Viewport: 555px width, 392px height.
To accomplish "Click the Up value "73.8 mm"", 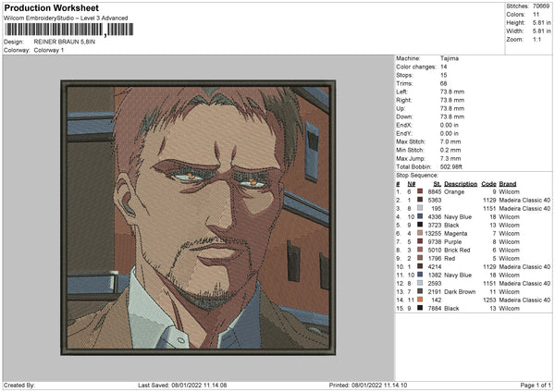I will pyautogui.click(x=452, y=108).
